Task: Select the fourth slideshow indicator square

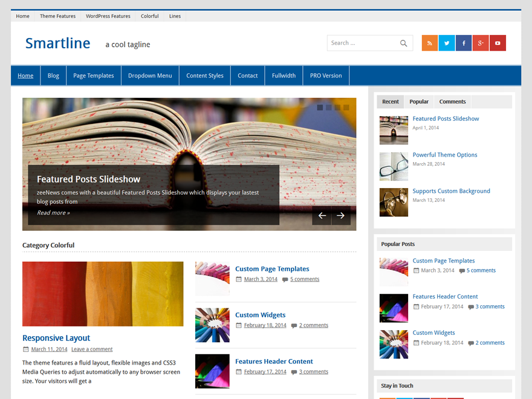Action: tap(346, 108)
